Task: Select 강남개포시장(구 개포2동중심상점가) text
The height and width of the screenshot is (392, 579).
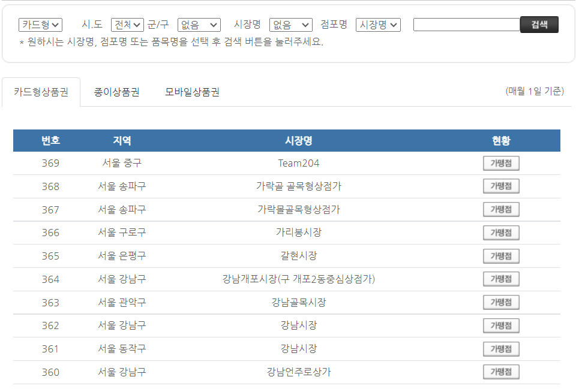Action: click(298, 279)
